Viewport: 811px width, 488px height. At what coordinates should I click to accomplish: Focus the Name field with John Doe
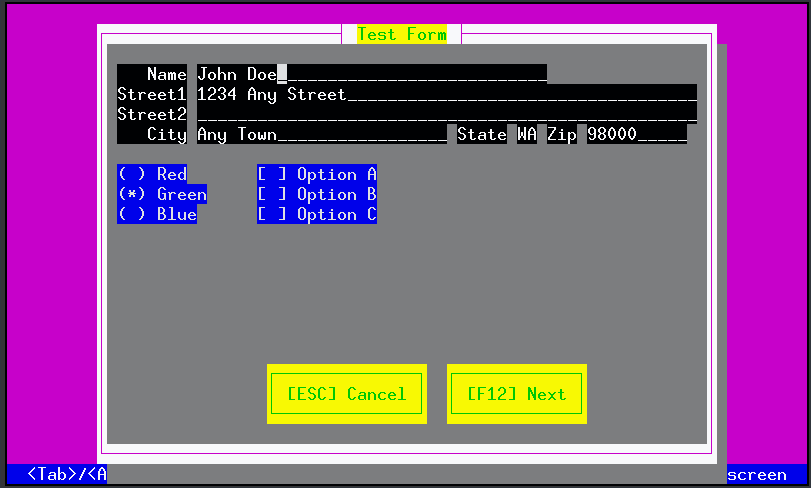[372, 74]
